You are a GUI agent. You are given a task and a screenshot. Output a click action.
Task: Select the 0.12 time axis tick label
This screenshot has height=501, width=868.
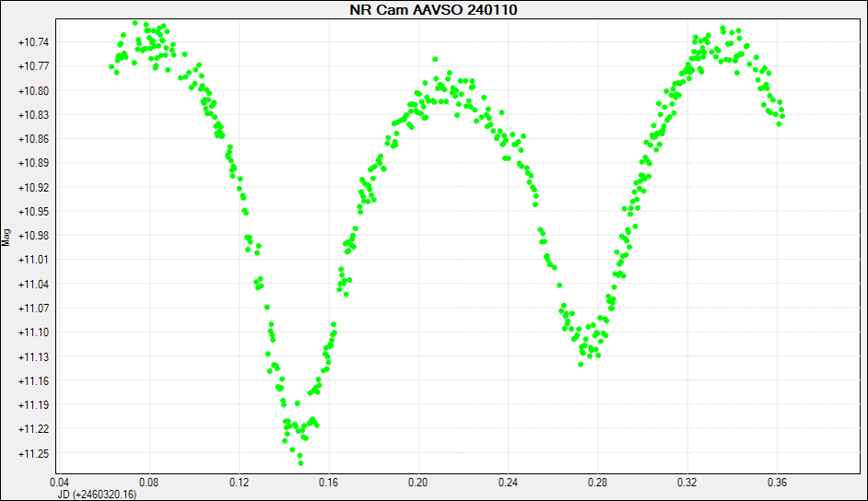point(239,482)
